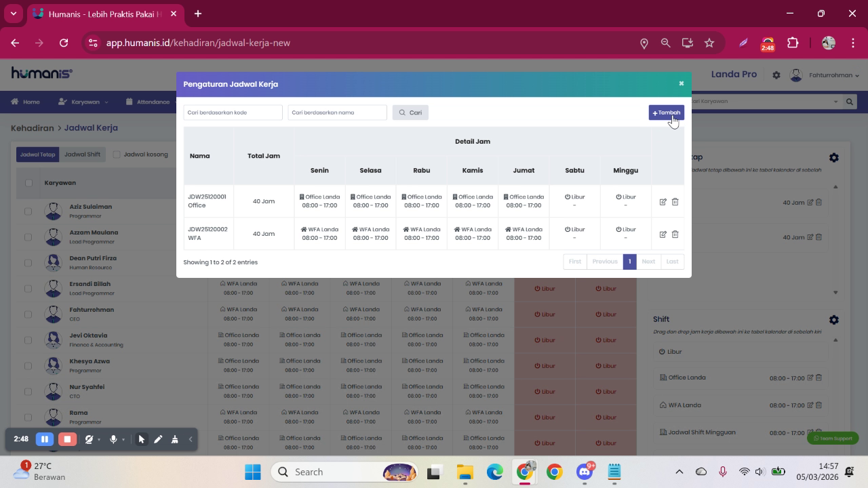This screenshot has height=488, width=868.
Task: Check the box for Ersandi Billah
Action: (x=28, y=289)
